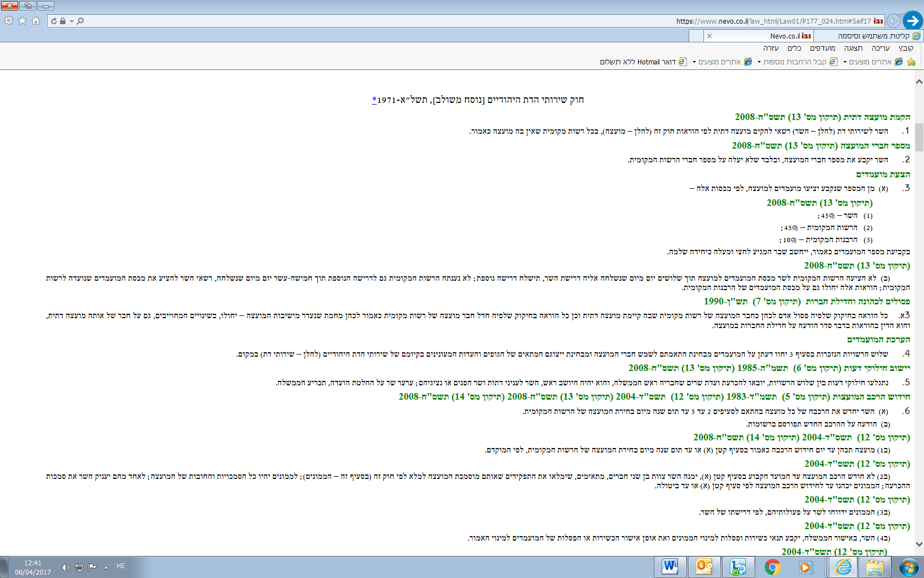Click the 'דואר Hotmail ללא תשלום' favorites link

click(637, 62)
